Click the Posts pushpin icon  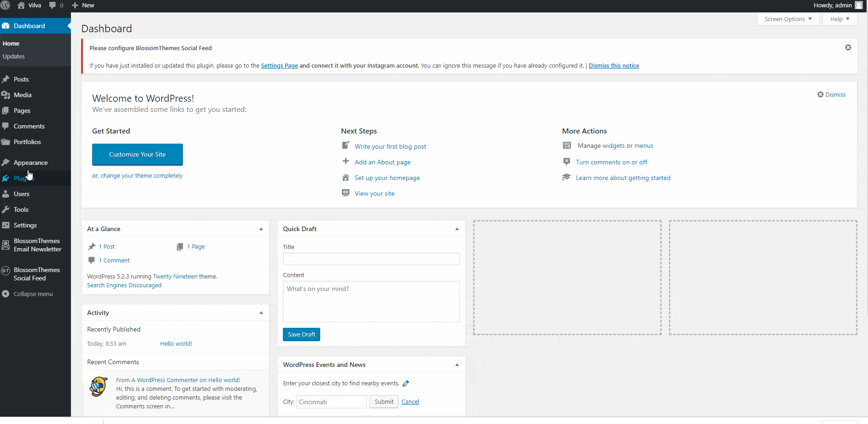[x=6, y=79]
